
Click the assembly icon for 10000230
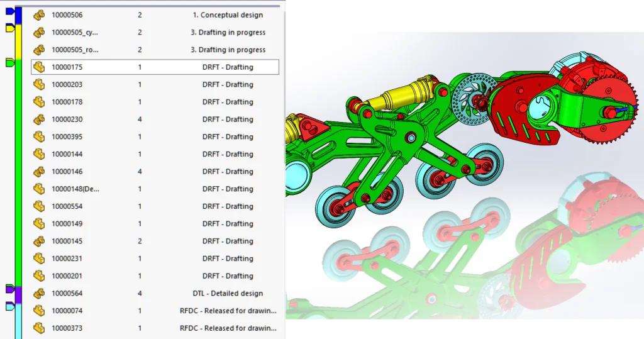39,119
